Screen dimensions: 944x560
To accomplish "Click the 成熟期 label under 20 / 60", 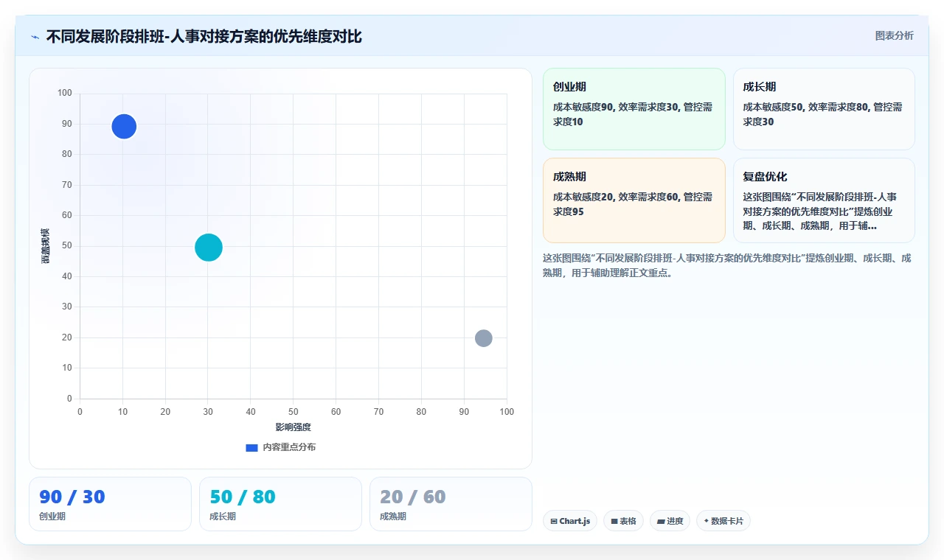I will 393,517.
